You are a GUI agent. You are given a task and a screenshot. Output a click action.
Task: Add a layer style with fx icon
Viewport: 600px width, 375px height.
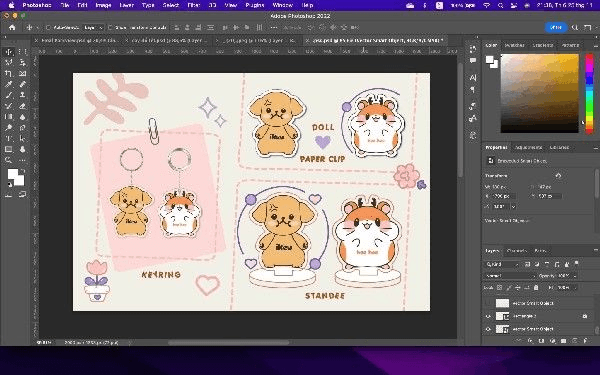point(530,340)
